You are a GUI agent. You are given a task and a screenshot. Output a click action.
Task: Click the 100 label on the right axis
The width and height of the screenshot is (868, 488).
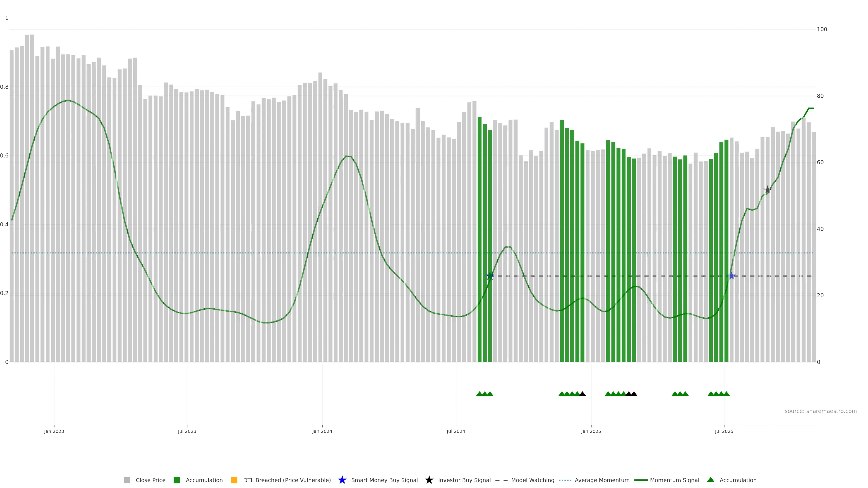point(822,29)
